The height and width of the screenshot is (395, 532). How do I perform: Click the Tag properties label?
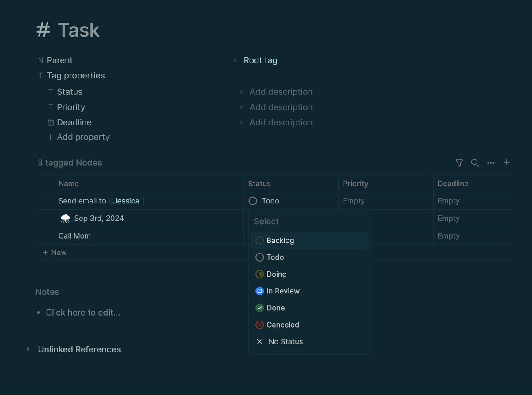point(76,75)
